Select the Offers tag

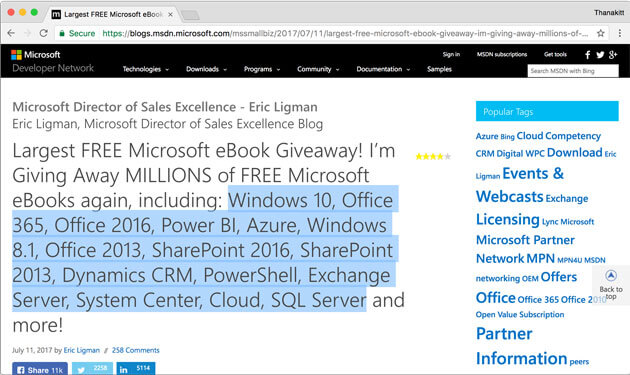point(558,277)
